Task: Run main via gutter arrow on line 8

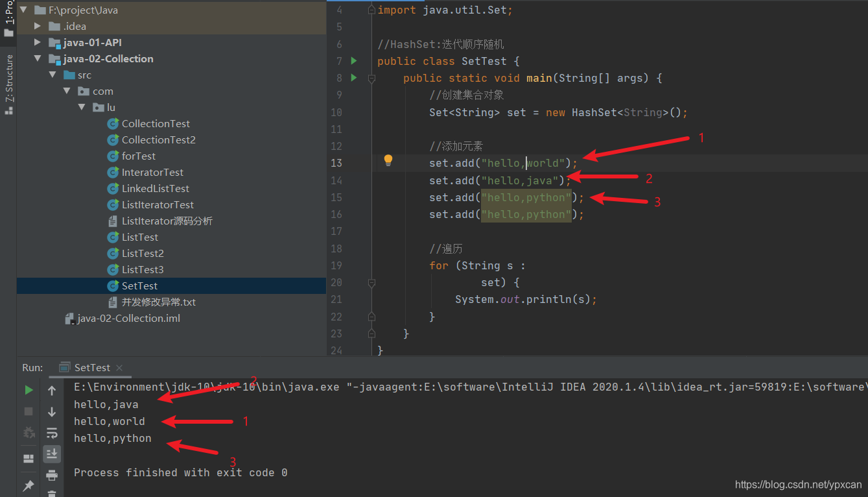Action: [x=353, y=78]
